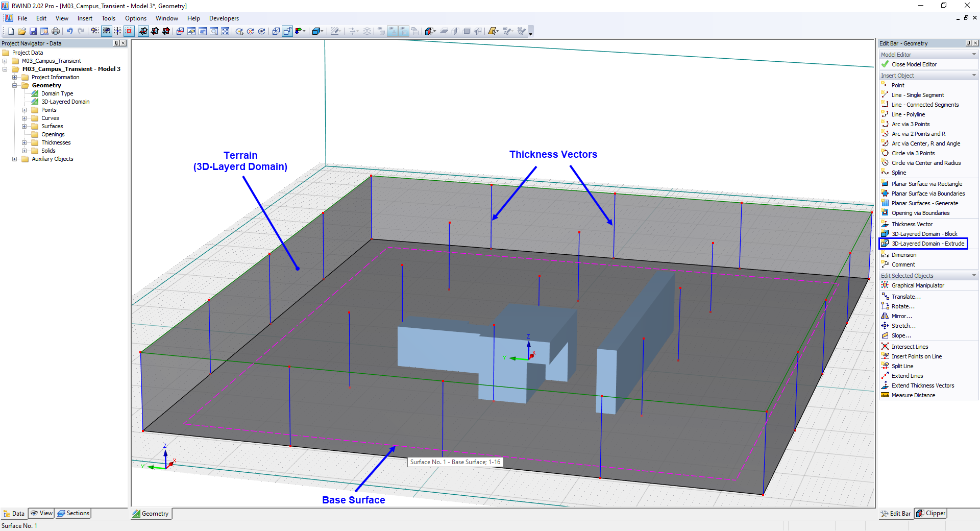Screen dimensions: 980x531
Task: Activate the Intersect Lines tool
Action: coord(909,346)
